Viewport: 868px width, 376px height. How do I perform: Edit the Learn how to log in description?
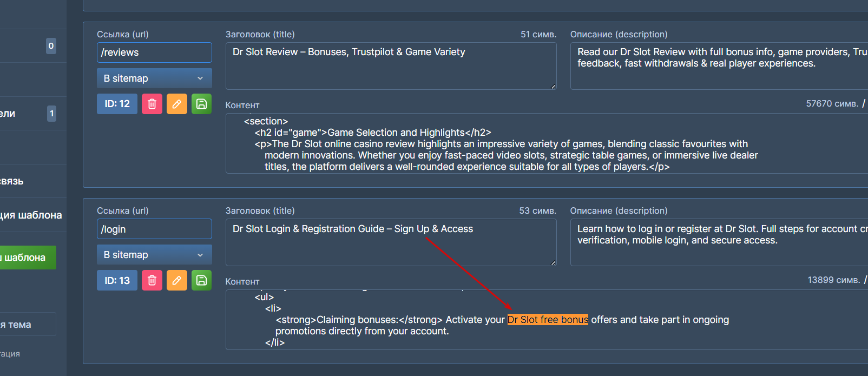coord(719,242)
